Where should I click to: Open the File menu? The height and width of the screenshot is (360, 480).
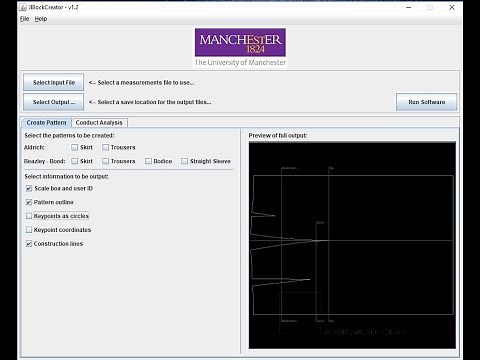(24, 19)
